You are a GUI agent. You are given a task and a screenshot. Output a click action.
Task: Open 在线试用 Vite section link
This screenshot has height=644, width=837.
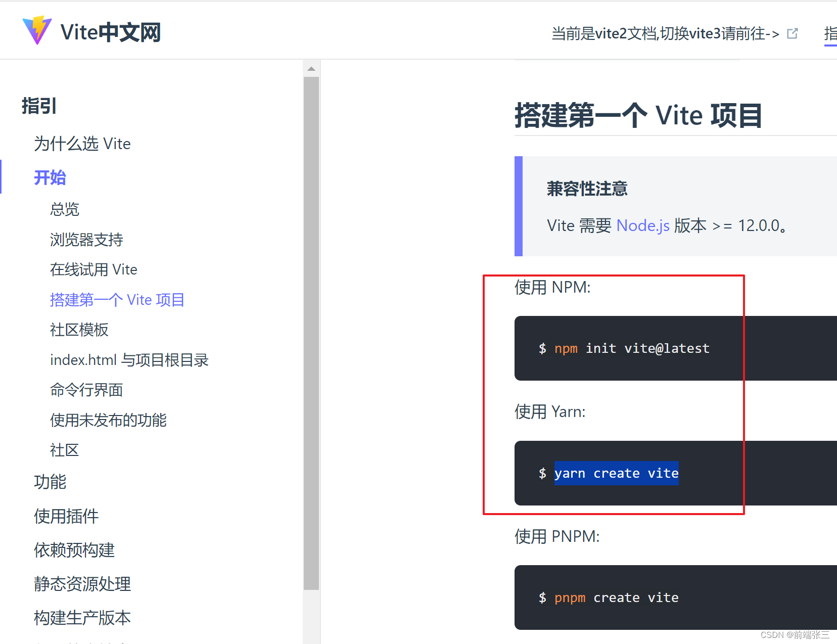[x=94, y=269]
